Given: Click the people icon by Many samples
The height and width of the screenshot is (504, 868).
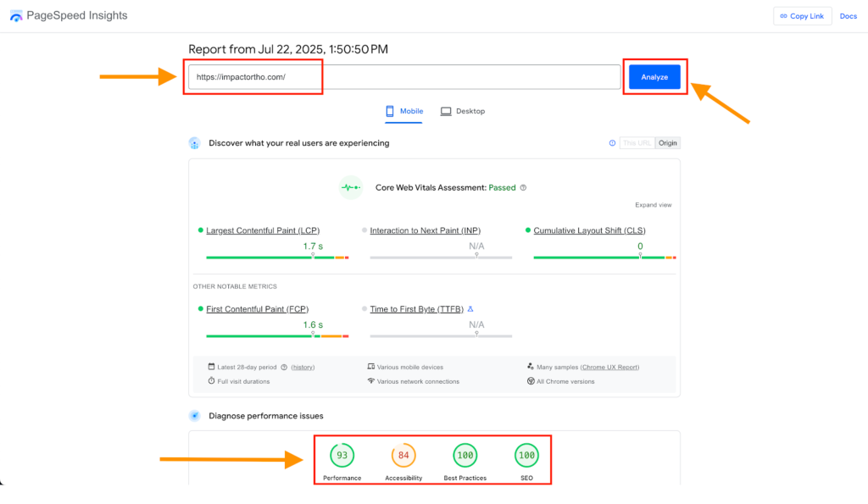Looking at the screenshot, I should click(x=531, y=366).
